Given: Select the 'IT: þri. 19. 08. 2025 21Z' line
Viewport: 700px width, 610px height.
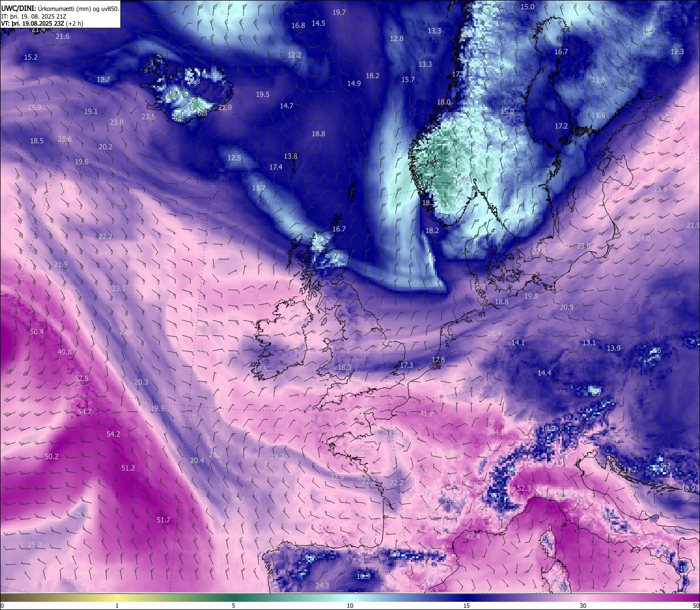Looking at the screenshot, I should 34,16.
